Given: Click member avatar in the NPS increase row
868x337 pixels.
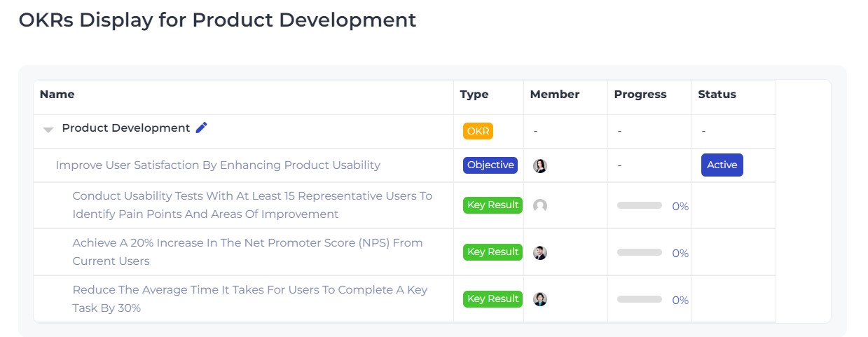Looking at the screenshot, I should click(539, 253).
